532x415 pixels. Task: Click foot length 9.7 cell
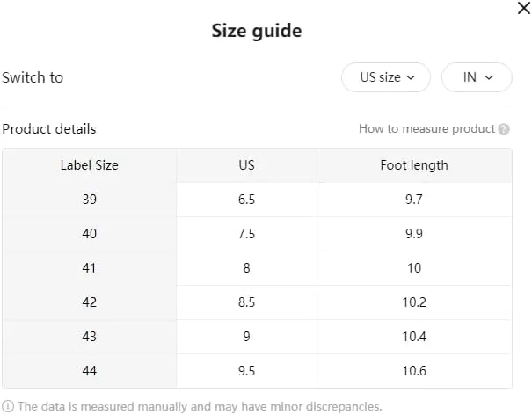tap(414, 200)
